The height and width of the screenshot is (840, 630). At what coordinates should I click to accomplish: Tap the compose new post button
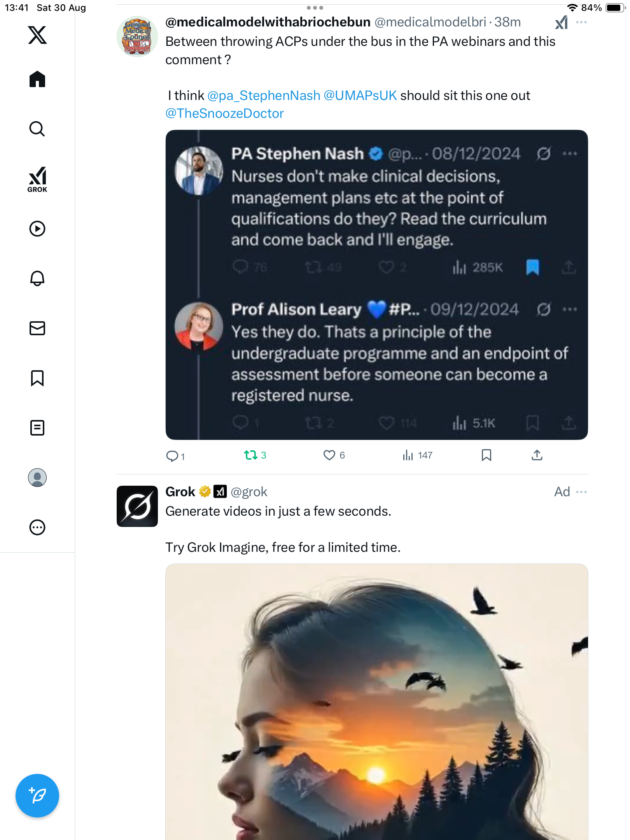pyautogui.click(x=37, y=796)
